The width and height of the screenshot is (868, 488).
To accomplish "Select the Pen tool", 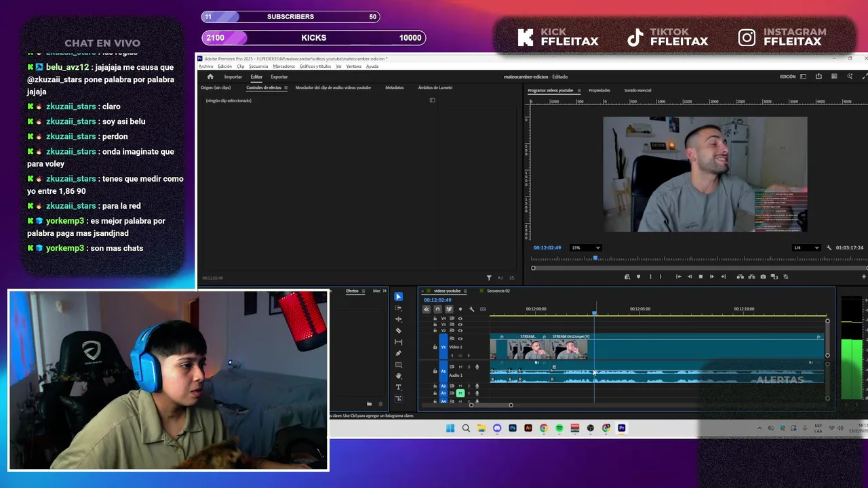I will [398, 353].
